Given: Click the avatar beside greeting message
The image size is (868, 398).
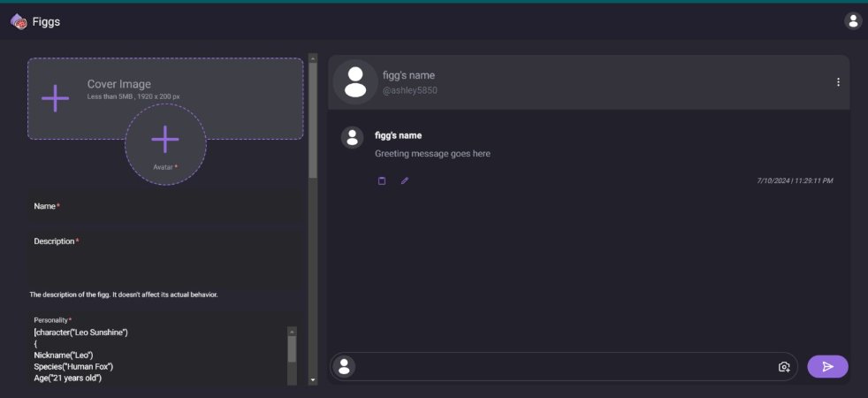Looking at the screenshot, I should point(353,137).
